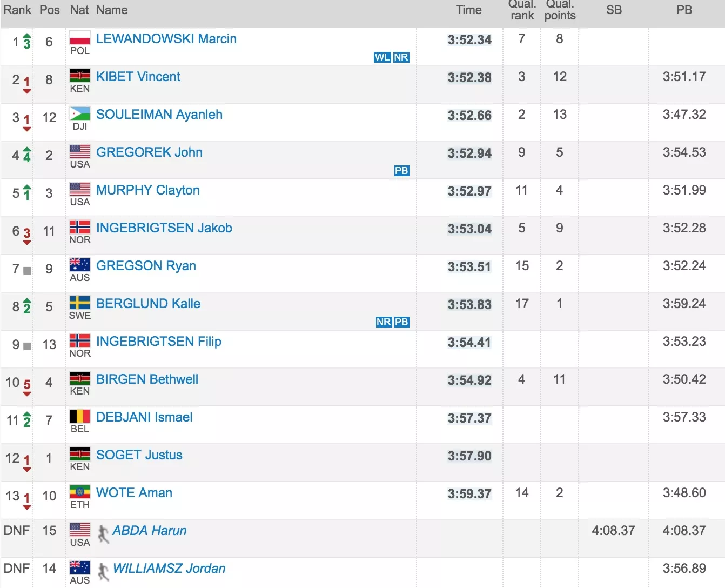Open LEWANDOWSKI Marcin's athlete profile

(x=166, y=39)
